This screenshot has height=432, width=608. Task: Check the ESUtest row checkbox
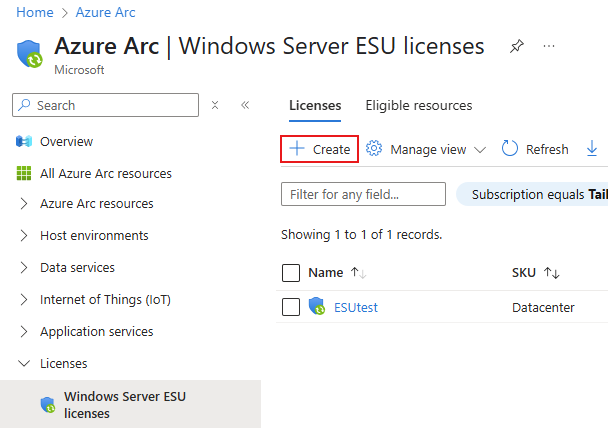click(291, 307)
